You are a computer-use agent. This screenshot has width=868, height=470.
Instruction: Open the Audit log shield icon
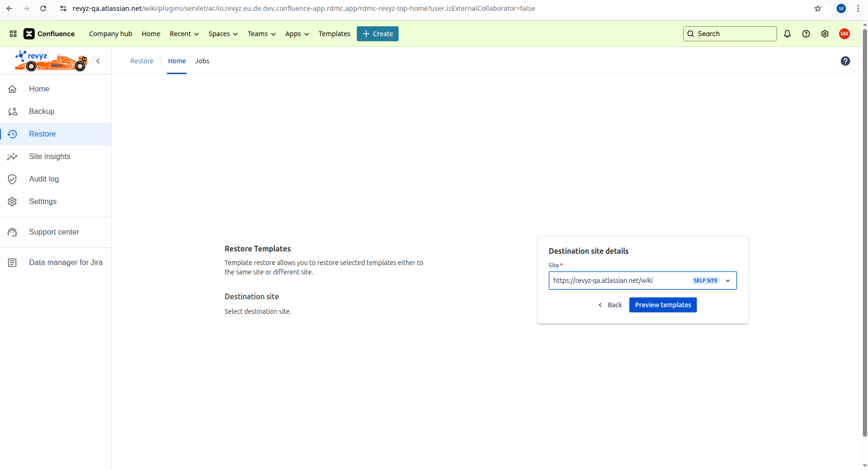12,179
